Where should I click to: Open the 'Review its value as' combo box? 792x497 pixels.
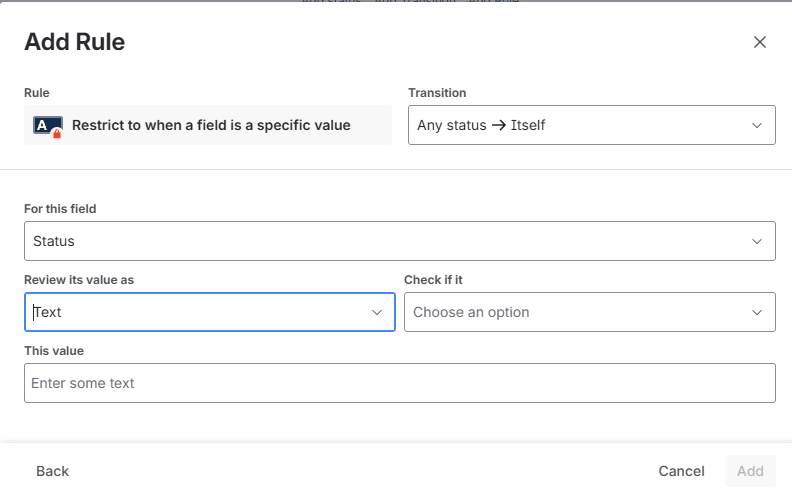point(210,312)
